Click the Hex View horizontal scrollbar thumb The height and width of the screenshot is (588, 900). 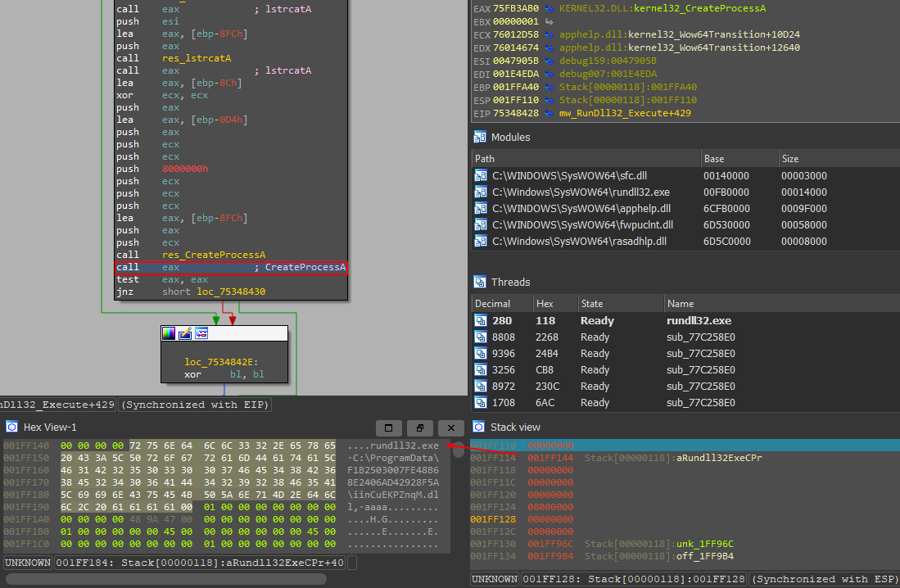166,579
